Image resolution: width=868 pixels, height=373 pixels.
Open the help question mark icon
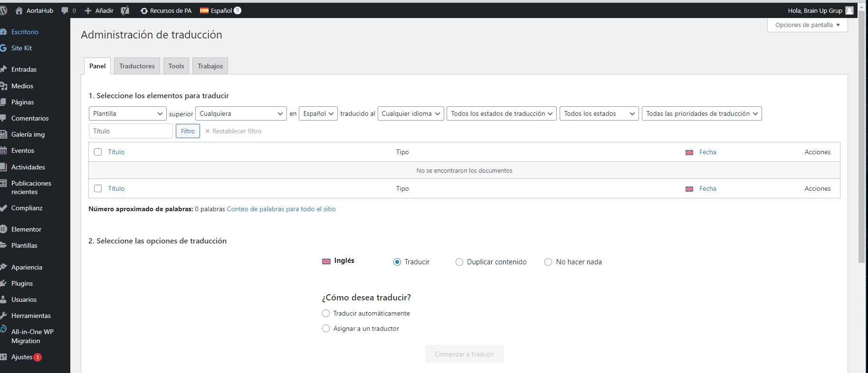point(238,10)
